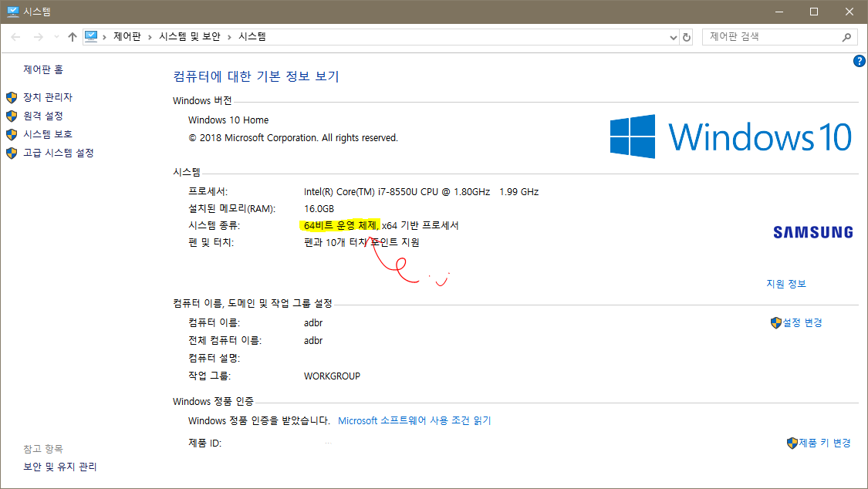Open recent locations dropdown arrow
Viewport: 868px width, 489px height.
point(56,37)
